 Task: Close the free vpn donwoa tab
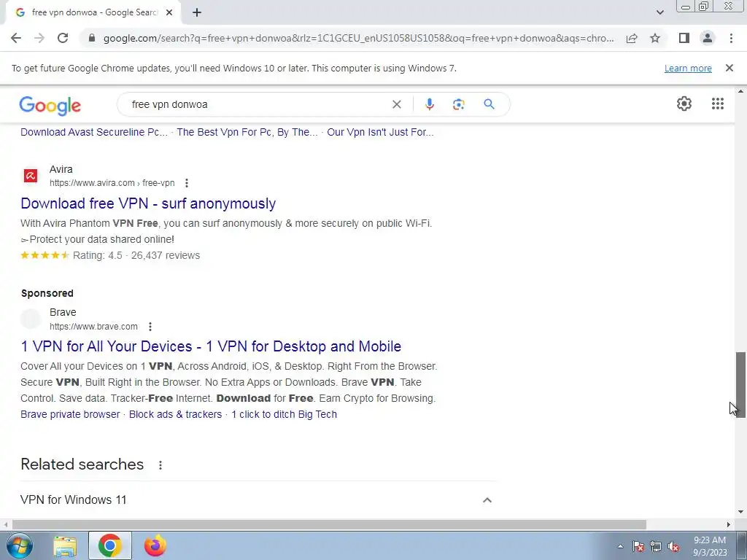pos(169,13)
